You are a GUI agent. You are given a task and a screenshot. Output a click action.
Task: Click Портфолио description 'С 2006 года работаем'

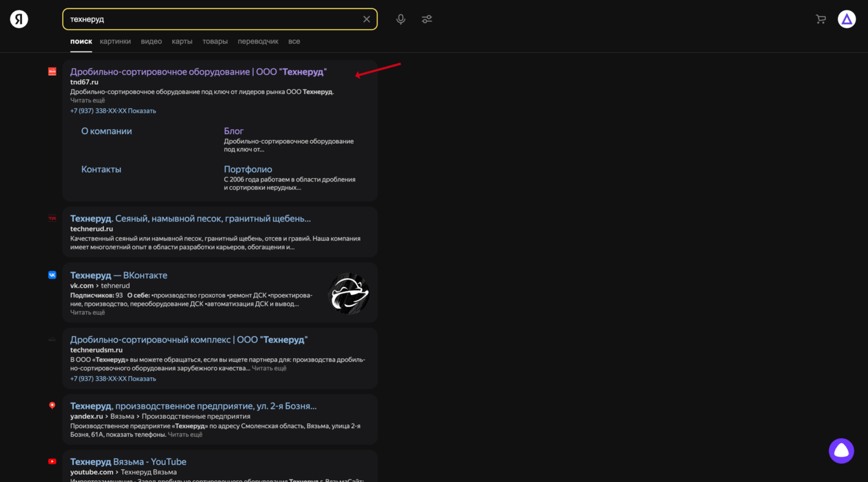[290, 183]
